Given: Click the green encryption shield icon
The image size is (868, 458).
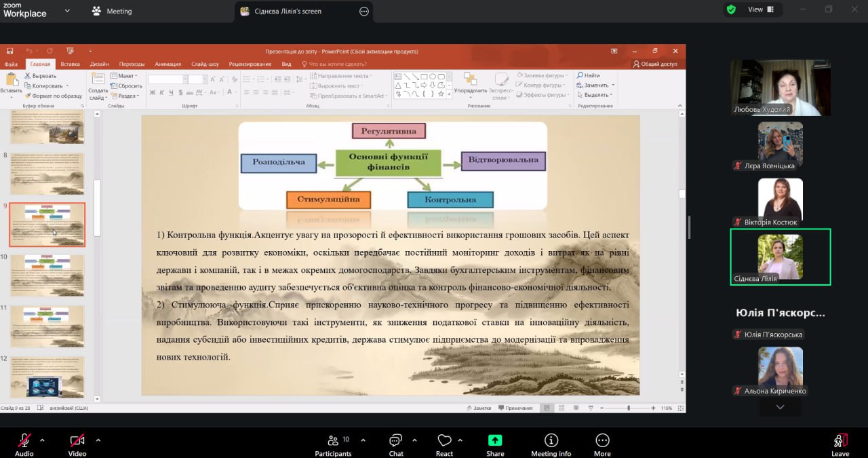Looking at the screenshot, I should point(731,9).
